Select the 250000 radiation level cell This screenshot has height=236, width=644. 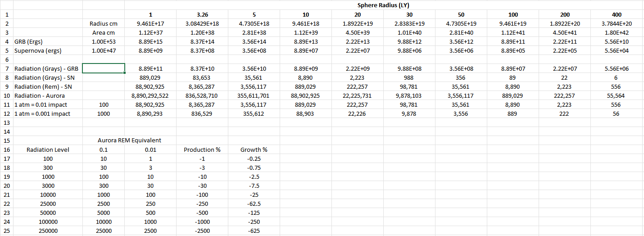click(x=48, y=231)
